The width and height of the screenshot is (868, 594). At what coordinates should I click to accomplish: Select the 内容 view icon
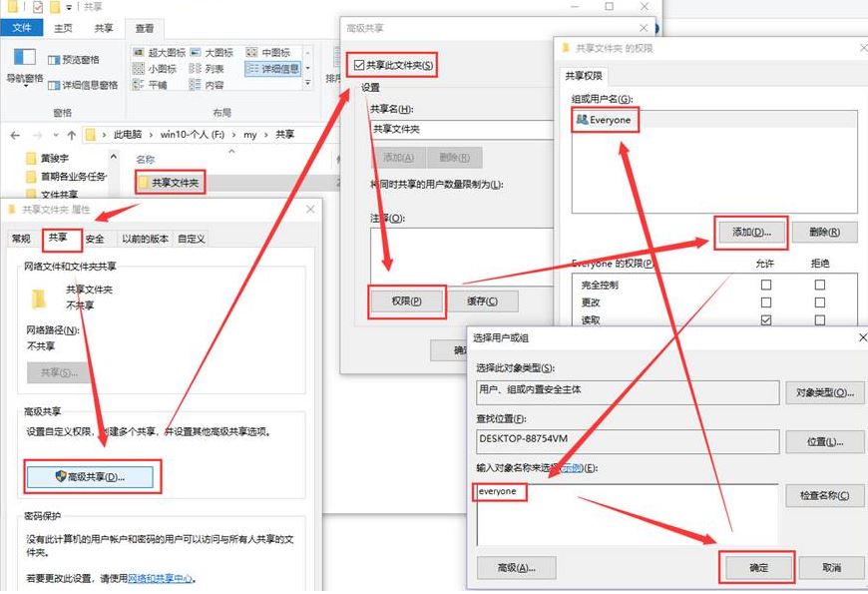[197, 86]
